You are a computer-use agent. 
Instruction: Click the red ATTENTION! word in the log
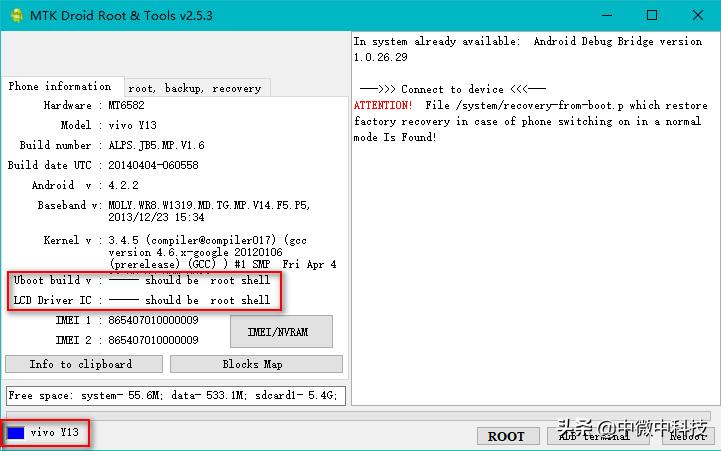[383, 105]
